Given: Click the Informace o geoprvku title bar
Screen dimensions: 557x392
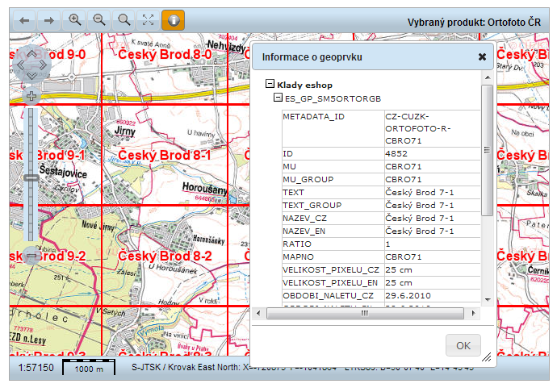Looking at the screenshot, I should pos(372,56).
